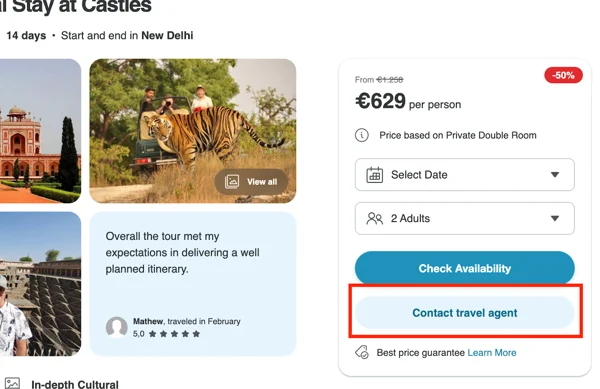Click the -50% discount badge

tap(563, 75)
